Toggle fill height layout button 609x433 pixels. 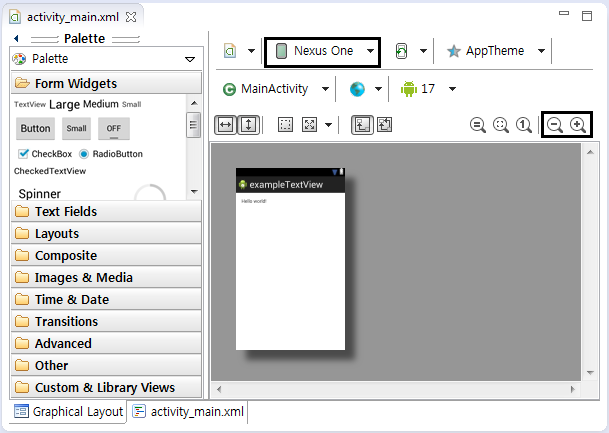point(249,125)
